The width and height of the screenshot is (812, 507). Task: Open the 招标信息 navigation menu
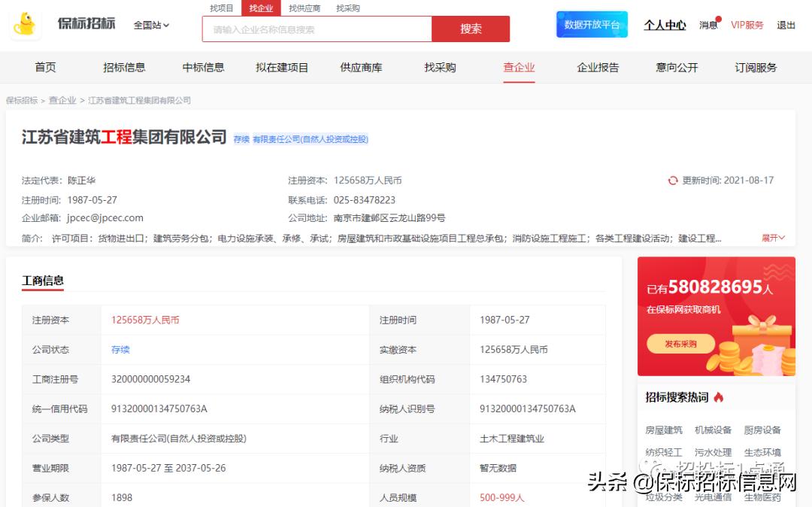124,68
